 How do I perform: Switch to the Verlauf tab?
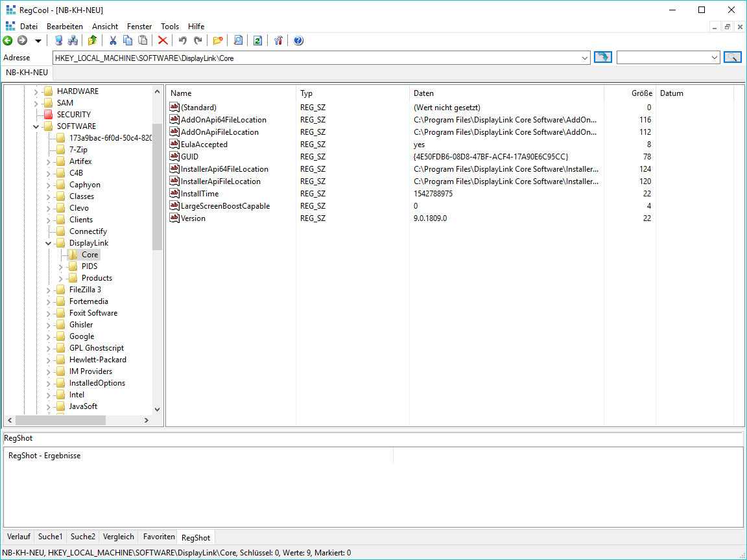click(19, 537)
